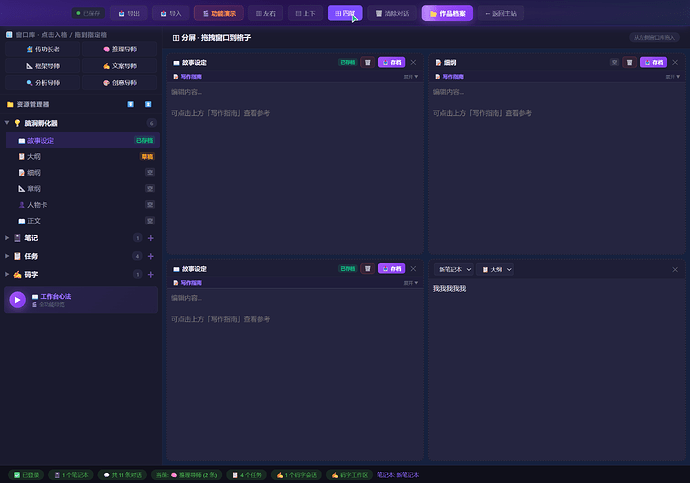Close the 细纲 pane
The height and width of the screenshot is (483, 690).
(675, 62)
